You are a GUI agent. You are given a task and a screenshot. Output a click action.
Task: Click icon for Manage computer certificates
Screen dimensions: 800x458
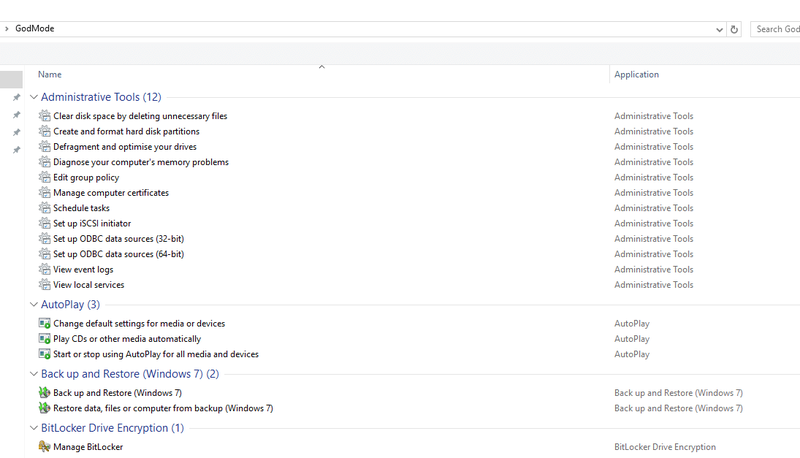(x=45, y=192)
